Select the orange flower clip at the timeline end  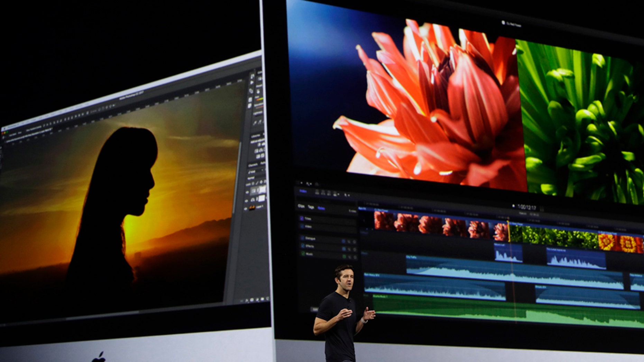point(621,242)
